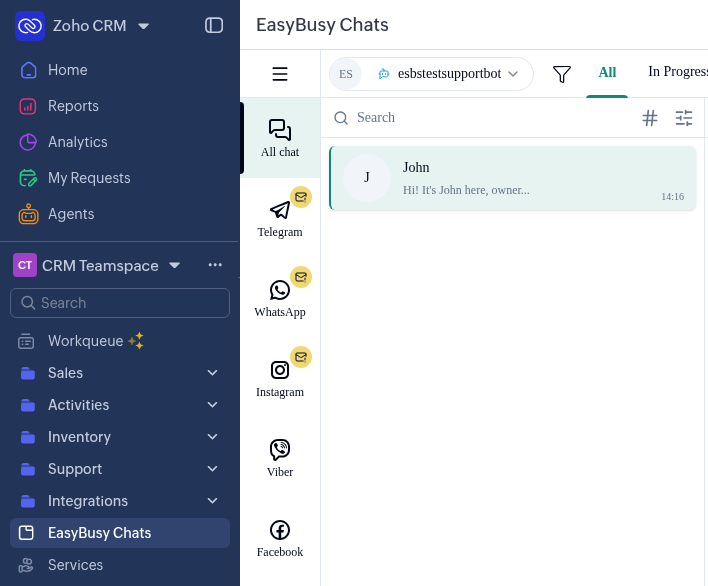708x586 pixels.
Task: Click the ES avatar circle
Action: 345,74
